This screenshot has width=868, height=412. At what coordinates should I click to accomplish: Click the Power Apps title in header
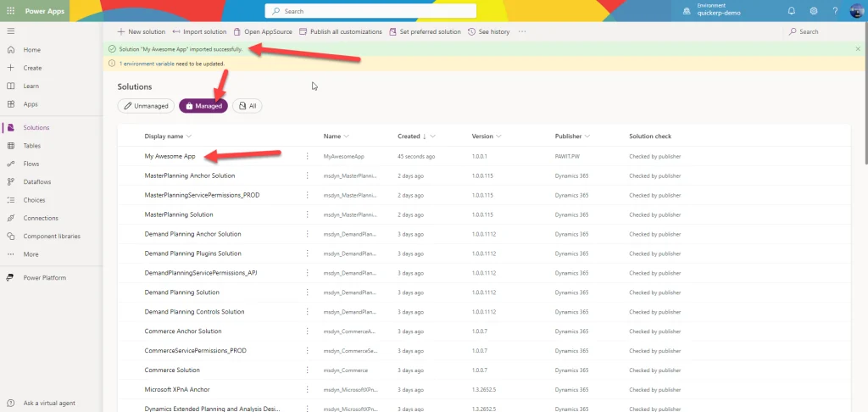45,11
